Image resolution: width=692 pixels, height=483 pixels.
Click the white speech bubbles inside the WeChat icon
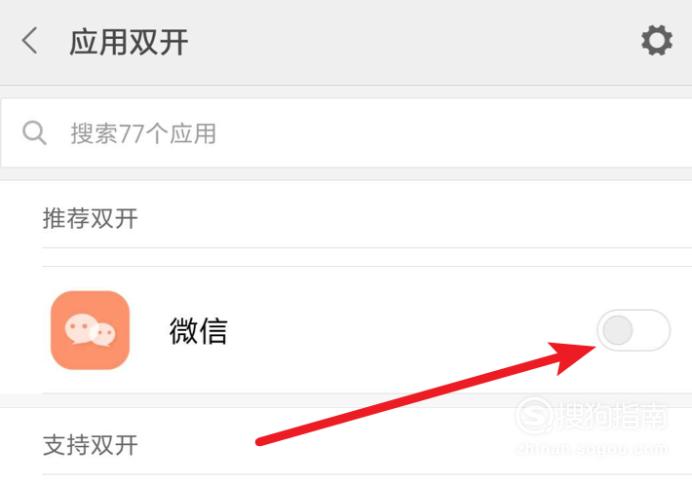(x=90, y=330)
